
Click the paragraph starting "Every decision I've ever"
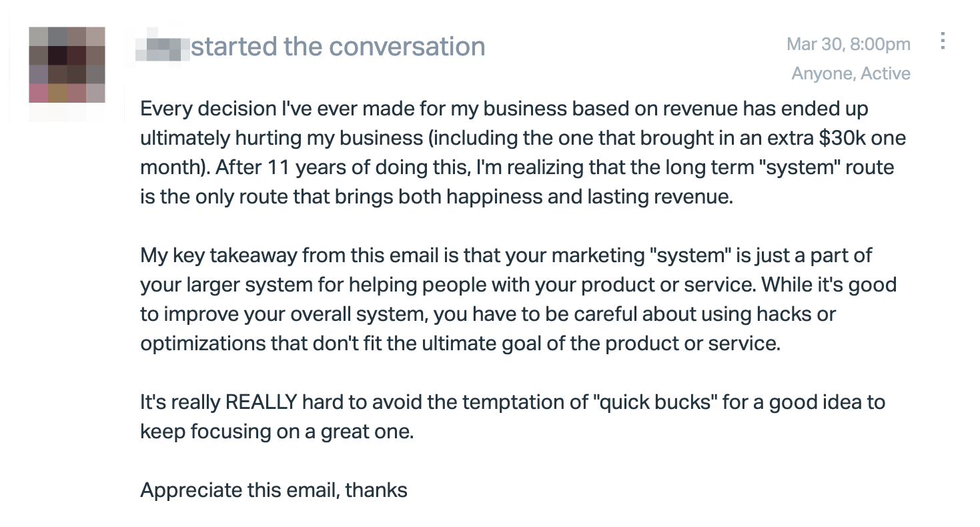point(523,153)
